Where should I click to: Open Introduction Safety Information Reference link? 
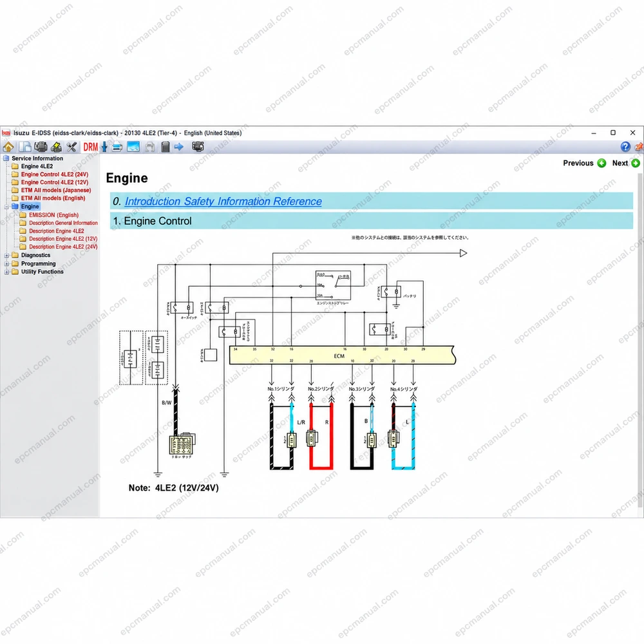(x=223, y=201)
